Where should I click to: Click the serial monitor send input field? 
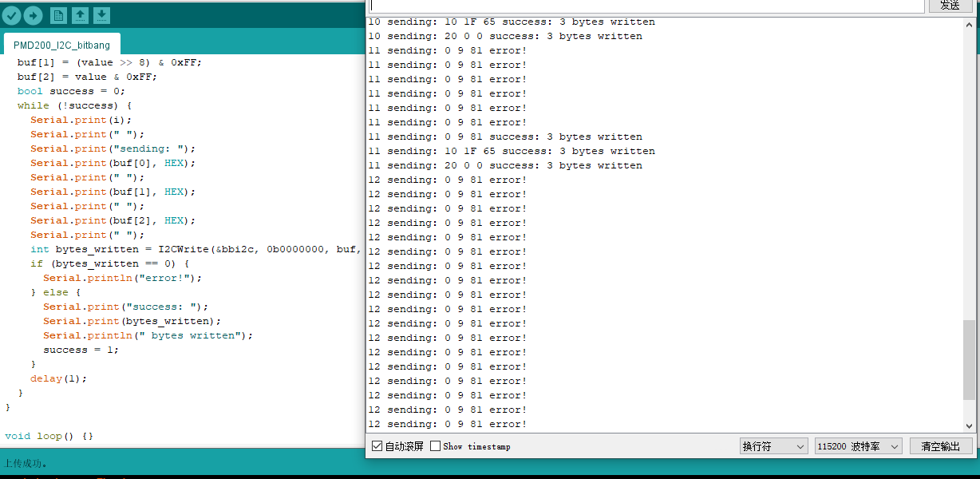pyautogui.click(x=646, y=6)
